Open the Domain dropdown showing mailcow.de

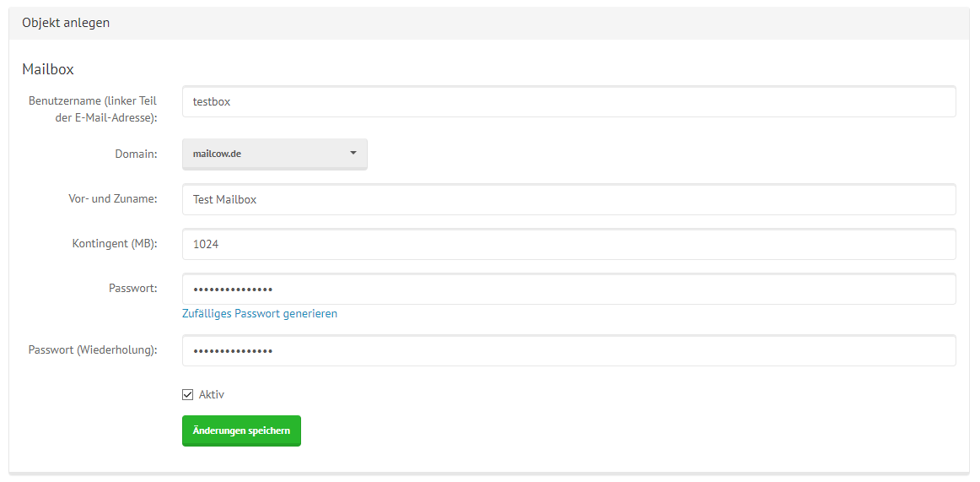(274, 154)
